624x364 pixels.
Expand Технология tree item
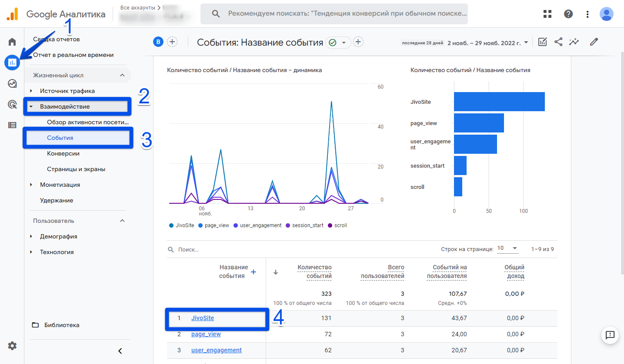(31, 252)
